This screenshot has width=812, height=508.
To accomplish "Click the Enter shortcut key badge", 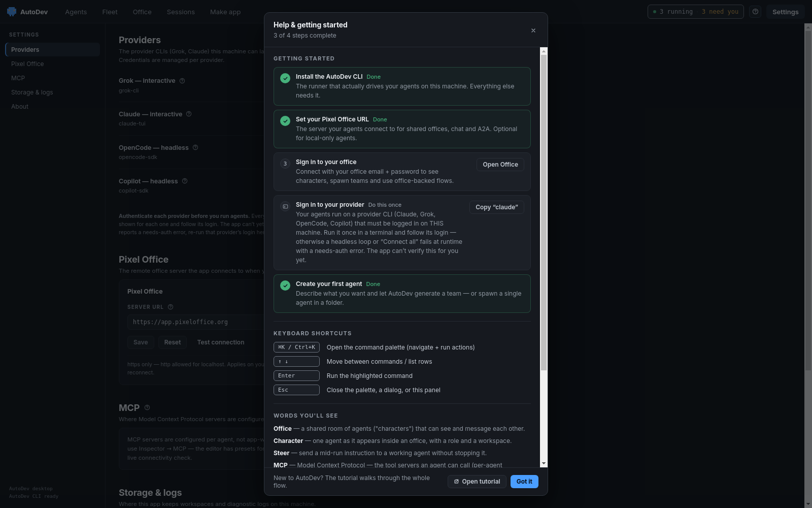I will (296, 376).
